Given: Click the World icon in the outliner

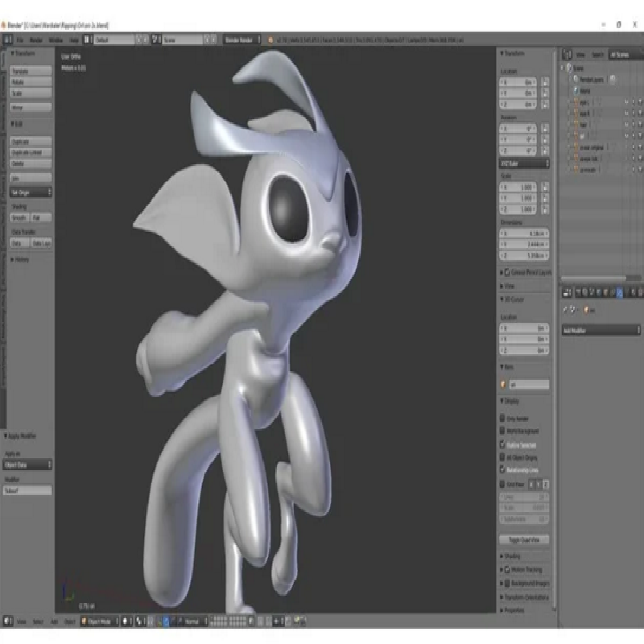Looking at the screenshot, I should tap(576, 90).
